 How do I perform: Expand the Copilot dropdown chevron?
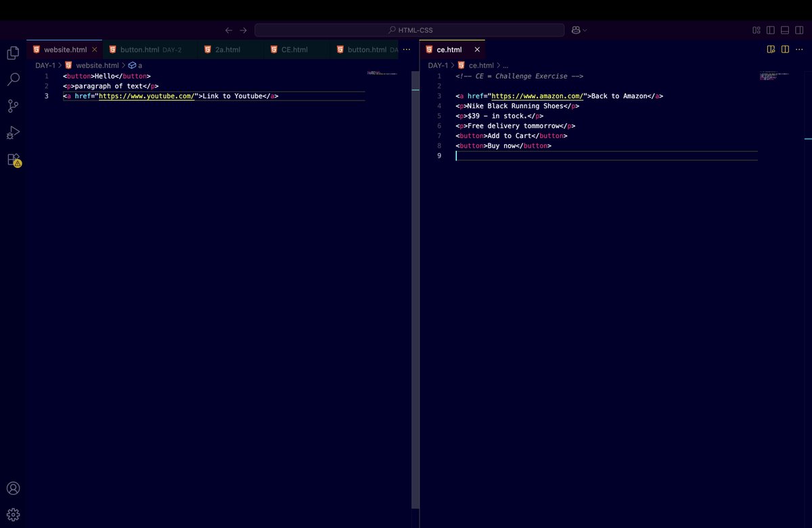click(585, 30)
